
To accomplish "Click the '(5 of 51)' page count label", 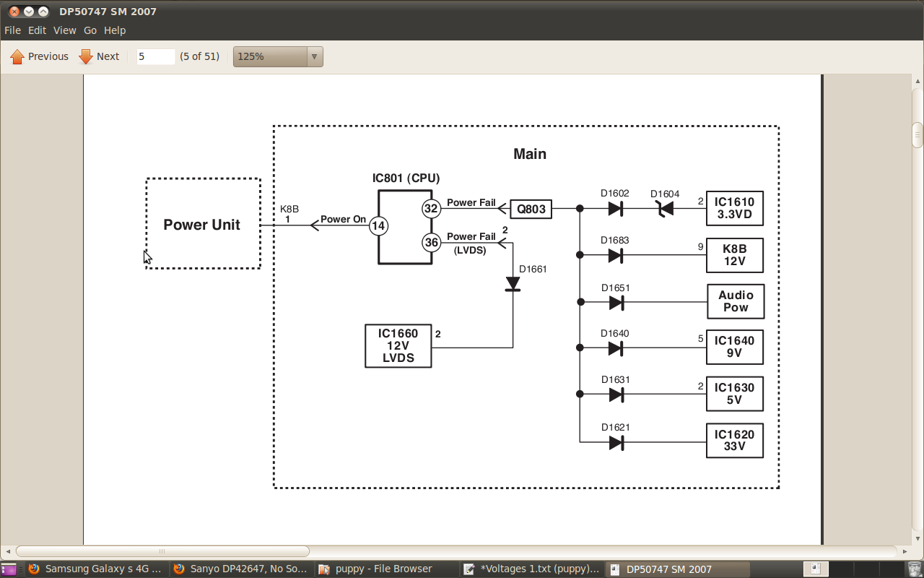I will (199, 56).
